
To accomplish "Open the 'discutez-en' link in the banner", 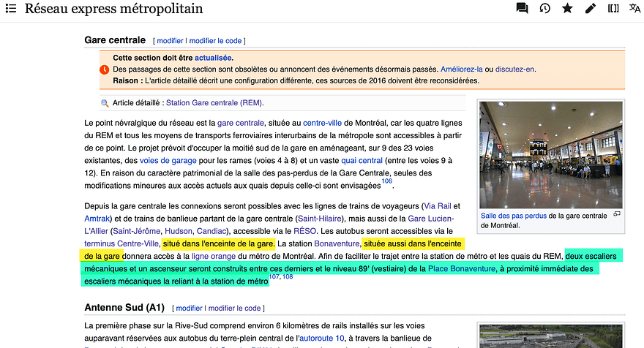I will [515, 69].
